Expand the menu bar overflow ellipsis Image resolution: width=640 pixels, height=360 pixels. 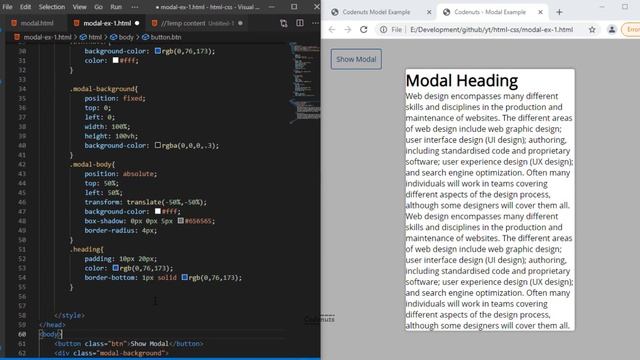[135, 7]
